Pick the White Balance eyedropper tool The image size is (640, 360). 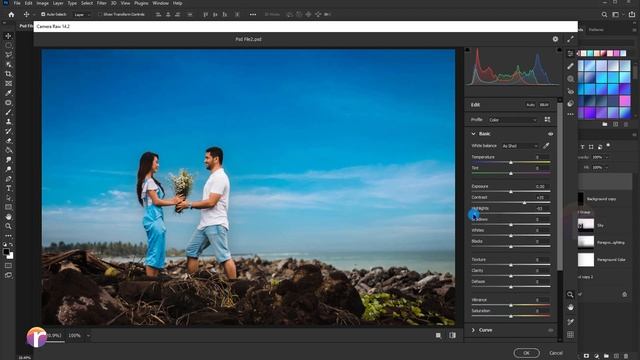[x=546, y=146]
